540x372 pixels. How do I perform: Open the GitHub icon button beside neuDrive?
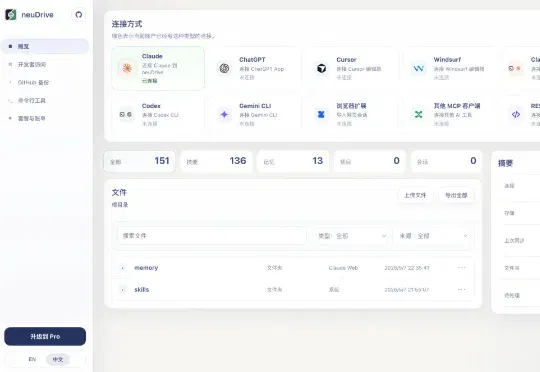click(x=79, y=15)
